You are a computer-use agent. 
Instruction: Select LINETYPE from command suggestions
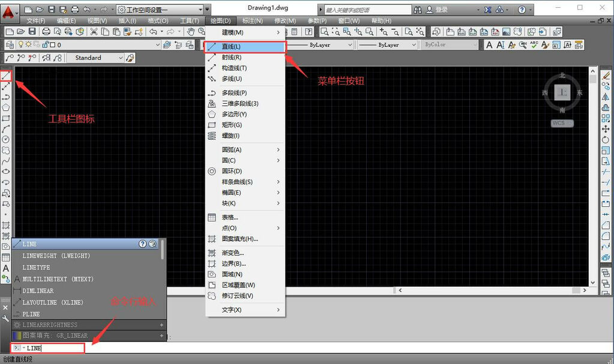36,267
